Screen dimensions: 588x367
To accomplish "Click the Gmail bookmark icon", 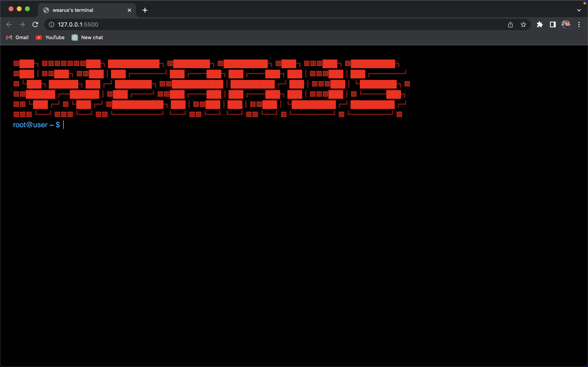I will (x=9, y=37).
